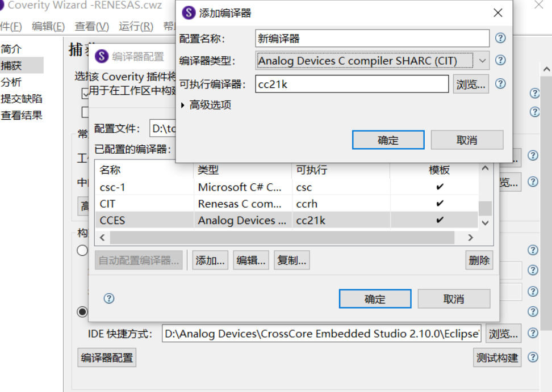Open help for the 可执行编译器 field
The image size is (552, 392).
[500, 83]
